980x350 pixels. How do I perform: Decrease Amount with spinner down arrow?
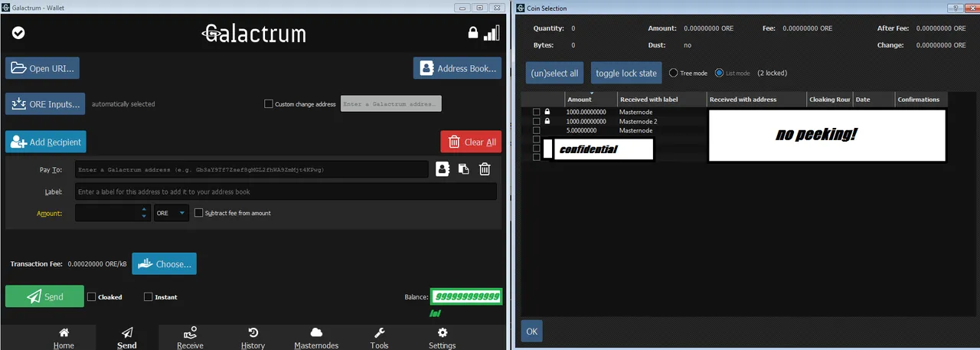pyautogui.click(x=144, y=217)
